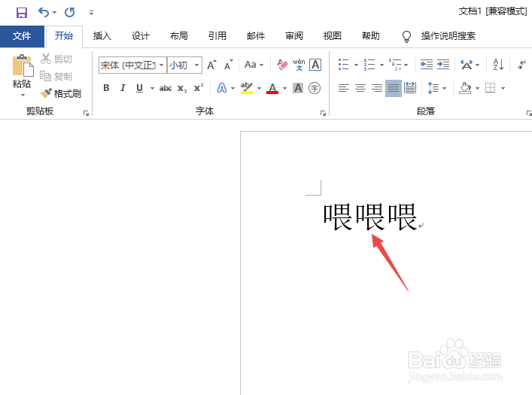Screen dimensions: 532x395
Task: Decrease paragraph indent
Action: point(427,65)
